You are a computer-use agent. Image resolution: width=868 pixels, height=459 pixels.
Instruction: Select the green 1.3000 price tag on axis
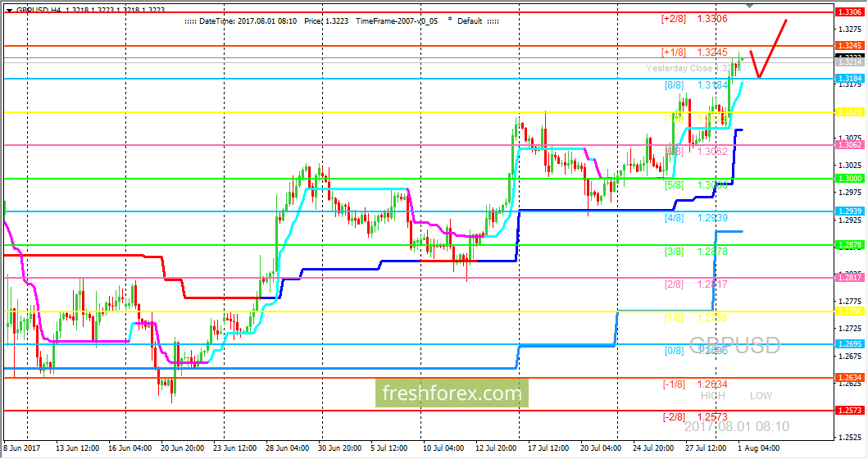click(849, 179)
